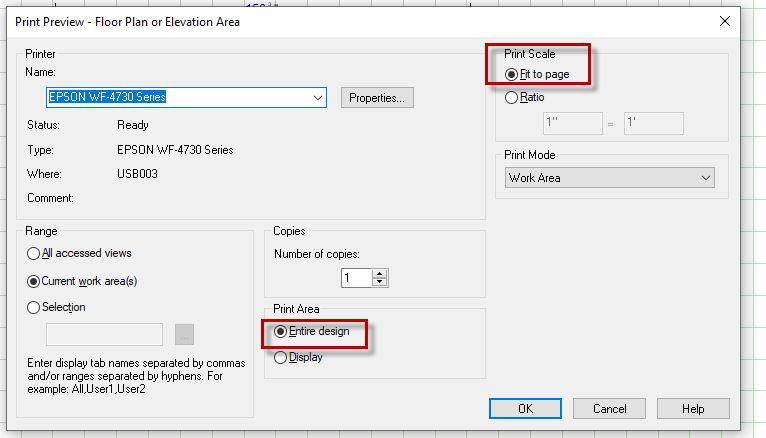The image size is (766, 438).
Task: Click the printer Properties button
Action: [x=377, y=98]
